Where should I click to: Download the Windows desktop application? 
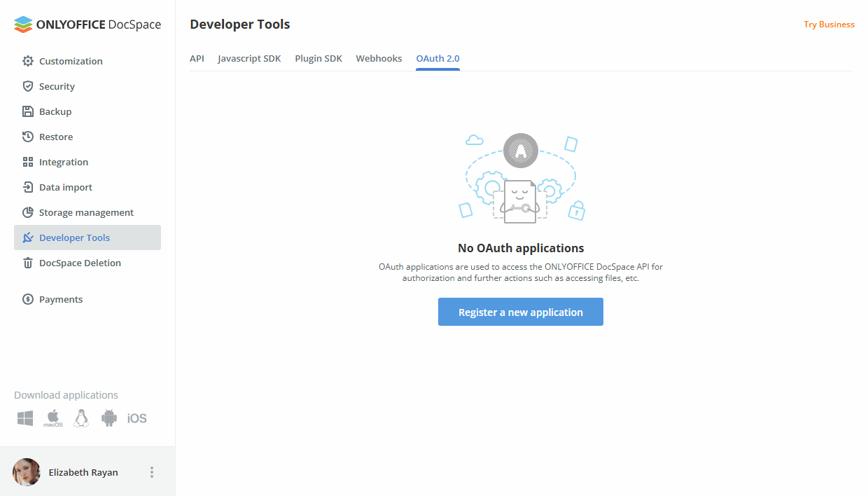click(25, 418)
